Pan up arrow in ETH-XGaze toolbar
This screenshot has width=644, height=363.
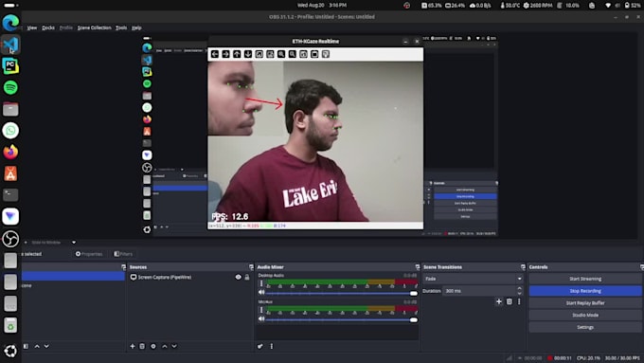[237, 54]
